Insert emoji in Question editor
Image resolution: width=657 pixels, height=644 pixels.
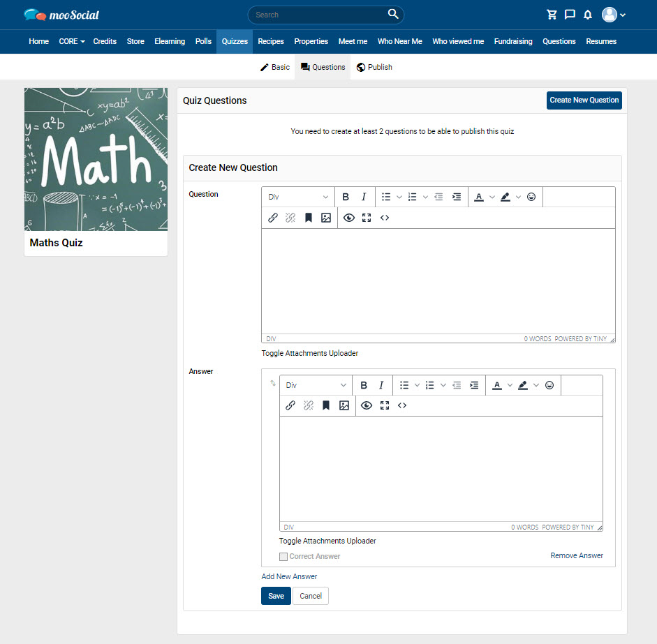(531, 197)
